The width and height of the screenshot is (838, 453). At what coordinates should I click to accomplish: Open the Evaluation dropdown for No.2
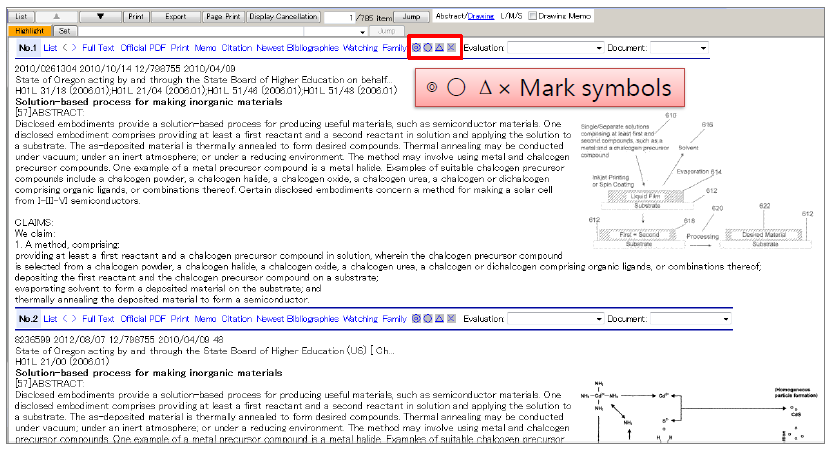[x=555, y=319]
